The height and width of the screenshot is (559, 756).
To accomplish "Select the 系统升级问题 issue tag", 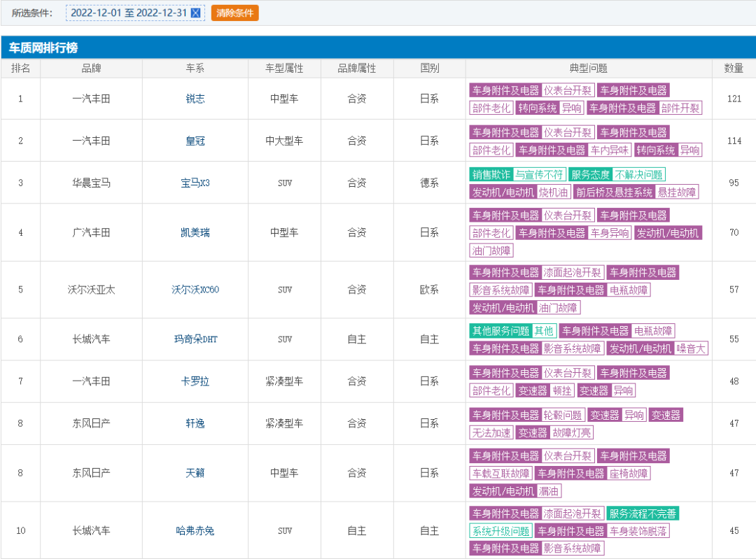I will point(500,531).
